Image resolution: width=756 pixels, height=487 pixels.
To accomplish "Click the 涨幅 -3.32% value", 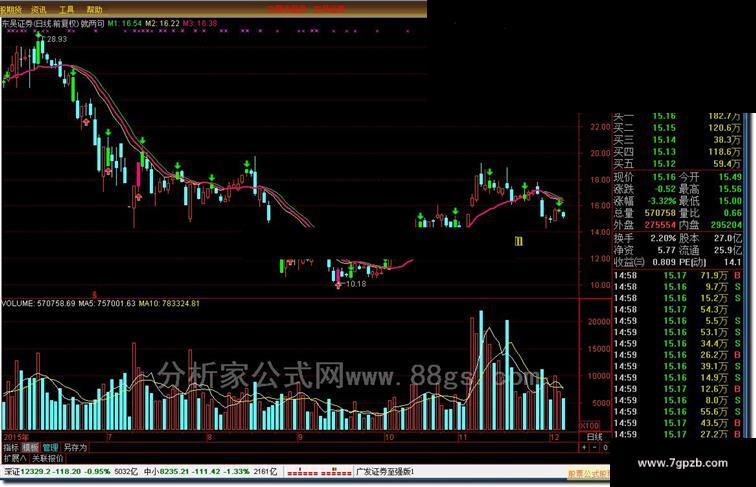I will pyautogui.click(x=661, y=201).
